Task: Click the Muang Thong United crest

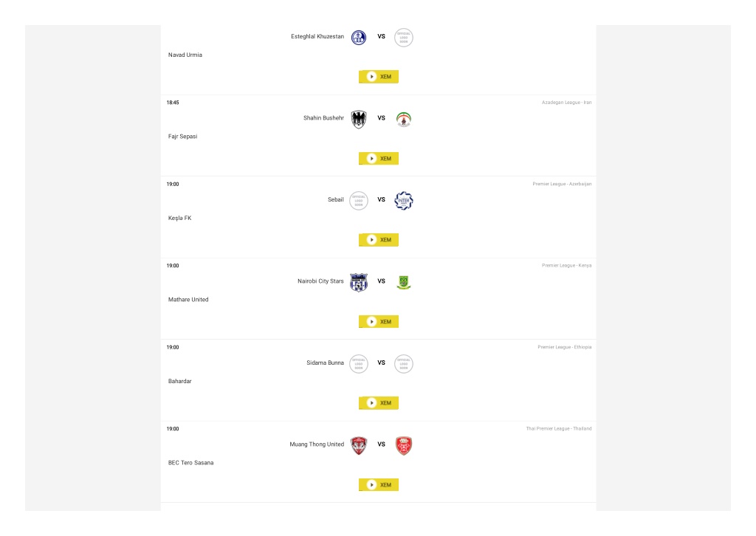Action: [358, 446]
